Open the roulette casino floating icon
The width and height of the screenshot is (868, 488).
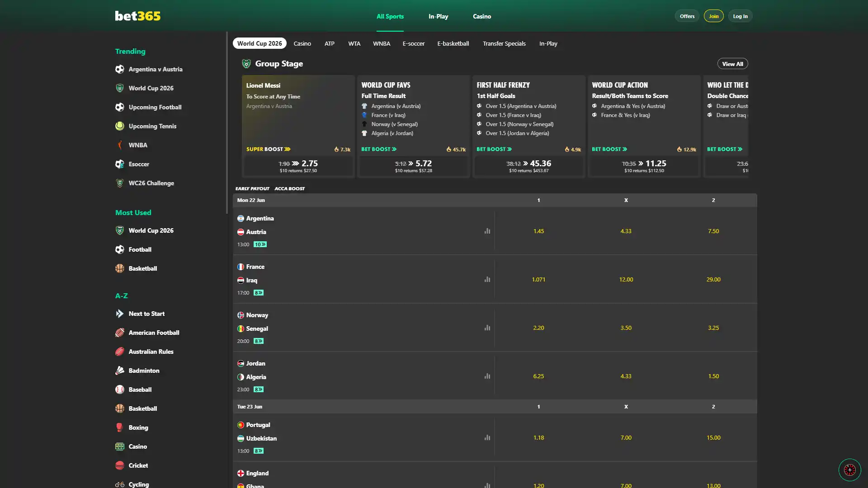click(x=849, y=470)
